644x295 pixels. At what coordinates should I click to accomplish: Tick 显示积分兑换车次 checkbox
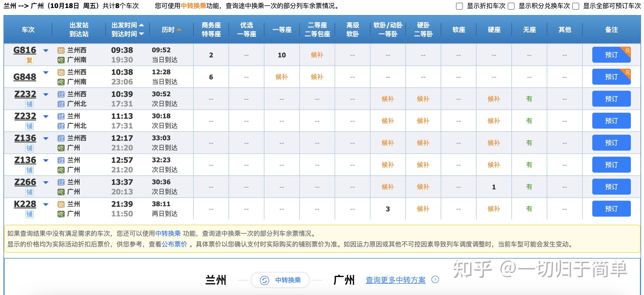click(511, 6)
